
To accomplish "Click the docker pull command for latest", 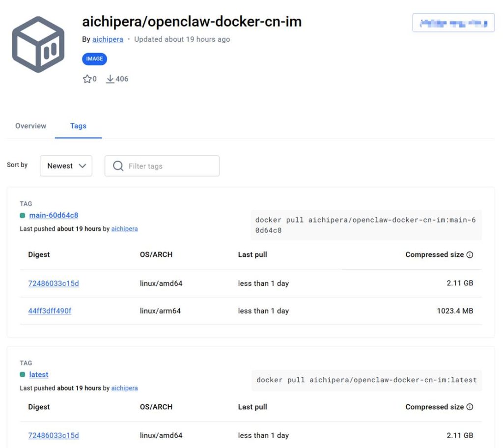I will coord(366,380).
